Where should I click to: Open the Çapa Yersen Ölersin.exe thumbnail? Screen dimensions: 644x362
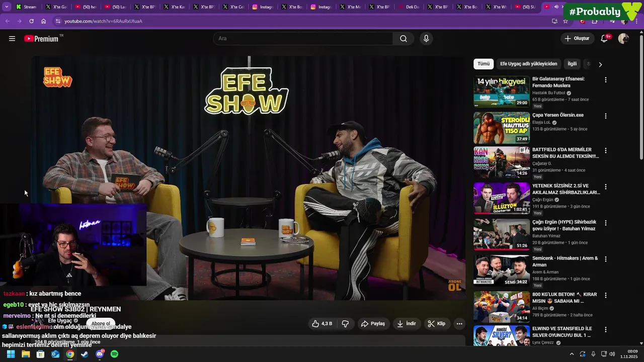pyautogui.click(x=502, y=128)
